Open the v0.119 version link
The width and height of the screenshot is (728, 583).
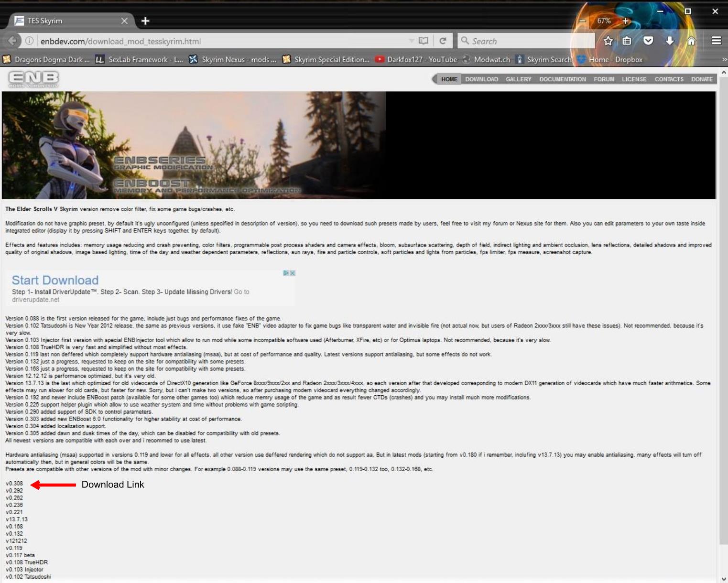click(14, 548)
